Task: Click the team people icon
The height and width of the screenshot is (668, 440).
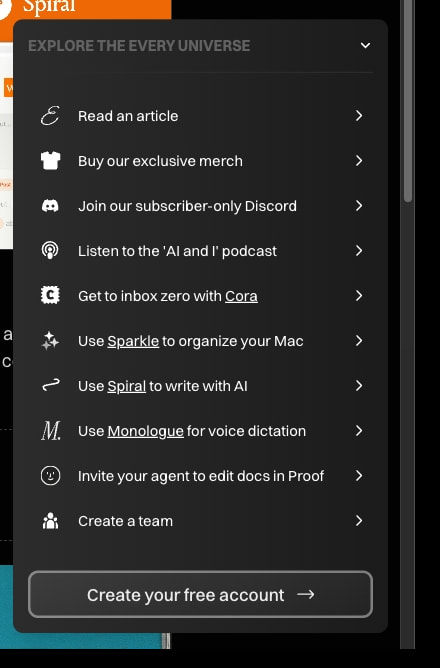Action: coord(50,521)
